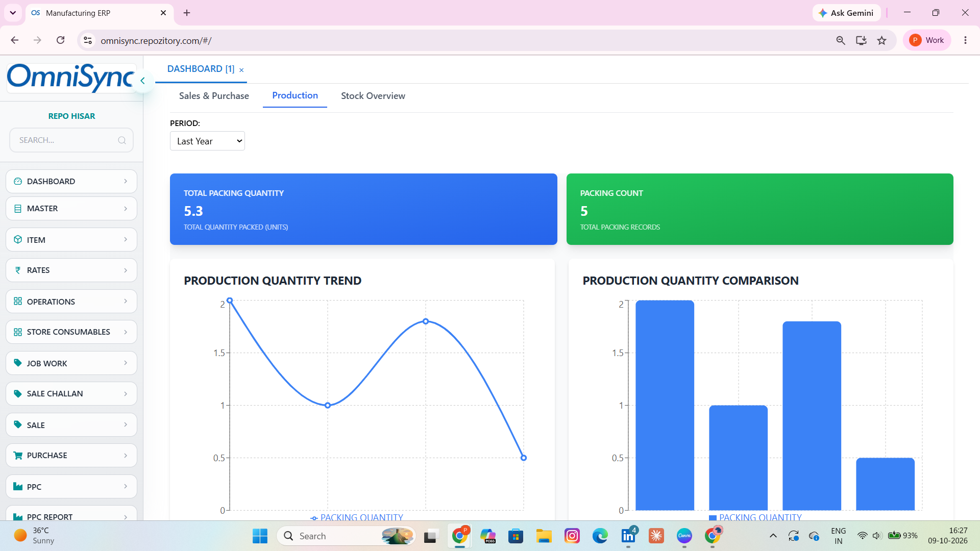Click the install app icon in address bar
The width and height of the screenshot is (980, 551).
861,40
